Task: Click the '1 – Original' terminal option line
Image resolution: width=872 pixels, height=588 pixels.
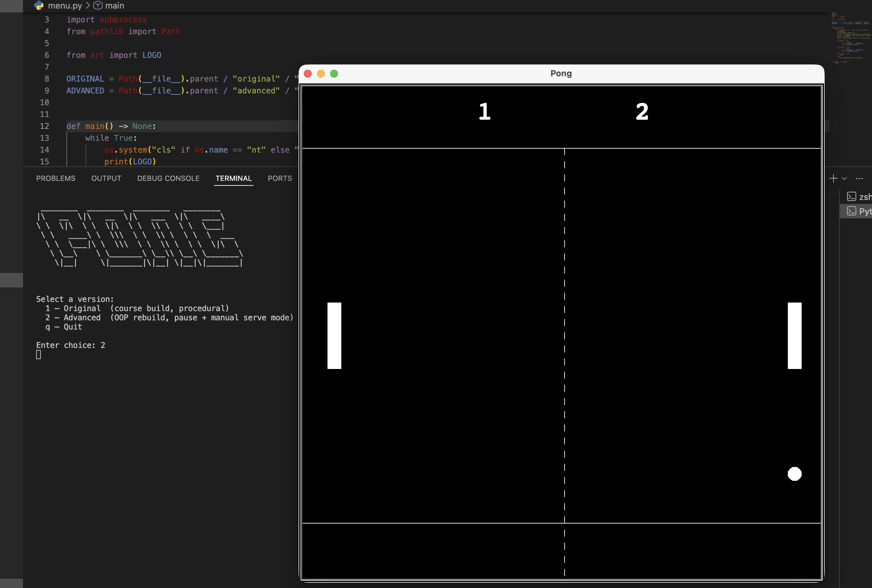Action: (137, 308)
